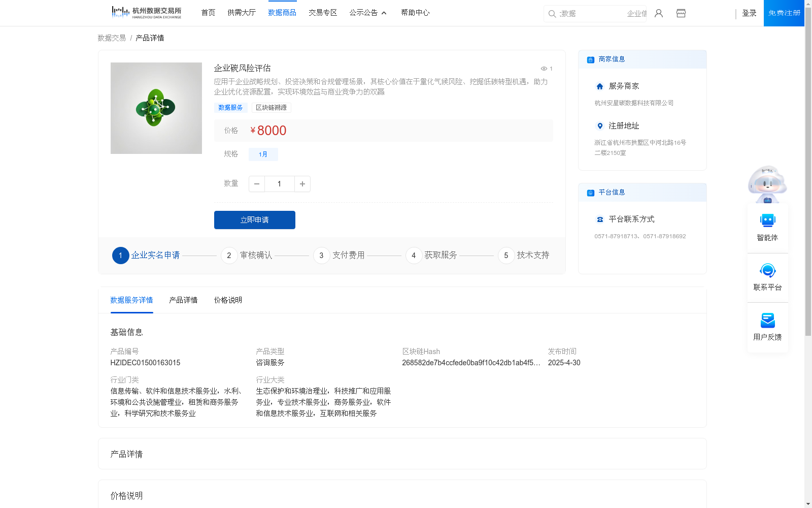
Task: Click the floating robot mascot
Action: 767,184
